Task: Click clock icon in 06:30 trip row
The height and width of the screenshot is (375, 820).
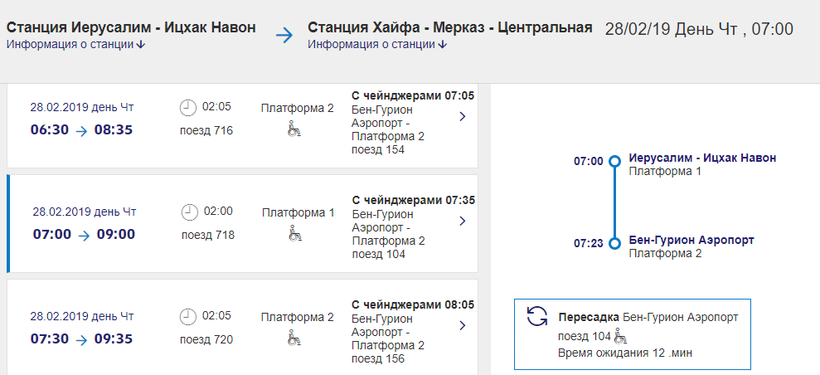Action: tap(187, 108)
